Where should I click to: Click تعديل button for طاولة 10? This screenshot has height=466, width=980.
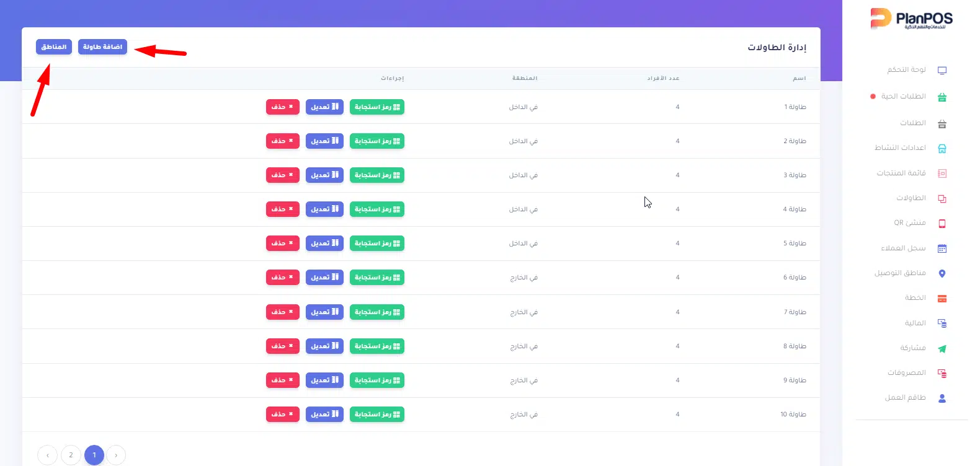[x=324, y=415]
